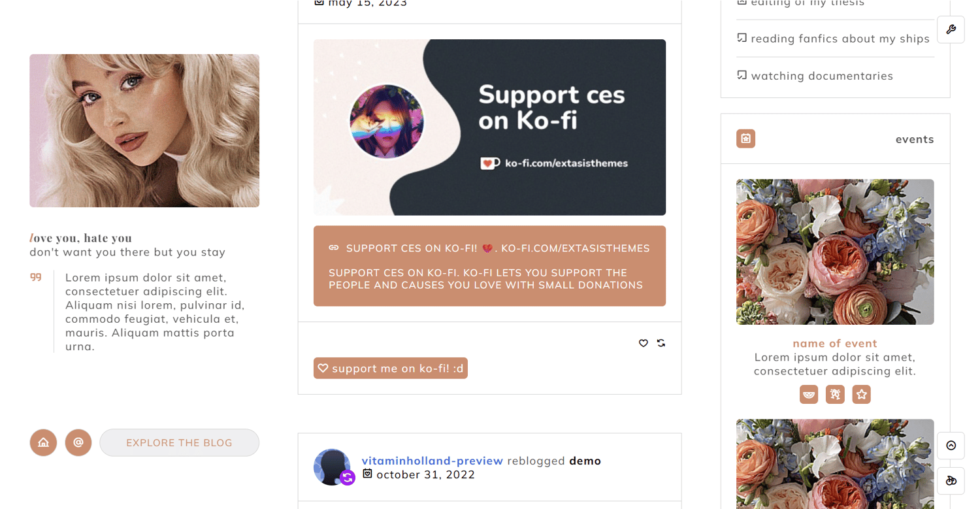Open the 'support me on ko-fi! :d' tag

pyautogui.click(x=391, y=369)
